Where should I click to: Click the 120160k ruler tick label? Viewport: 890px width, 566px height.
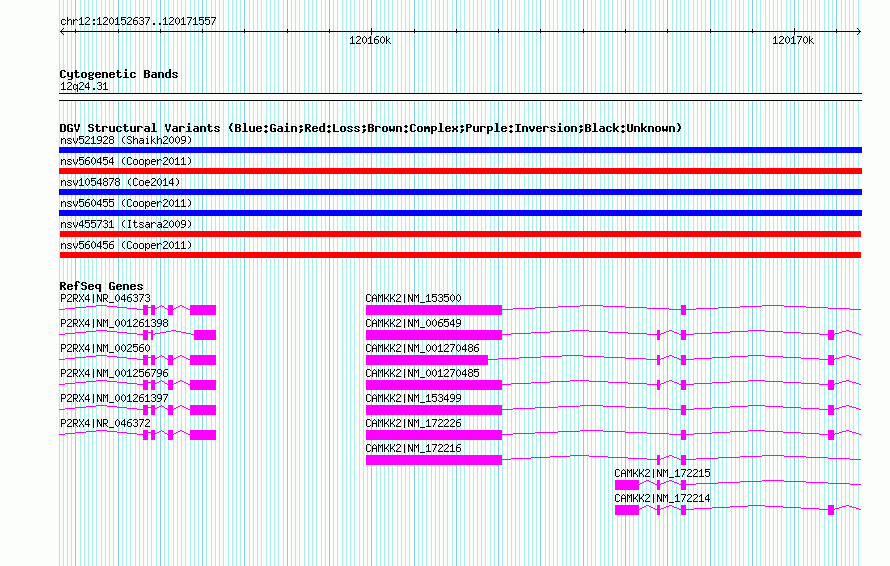pyautogui.click(x=370, y=40)
